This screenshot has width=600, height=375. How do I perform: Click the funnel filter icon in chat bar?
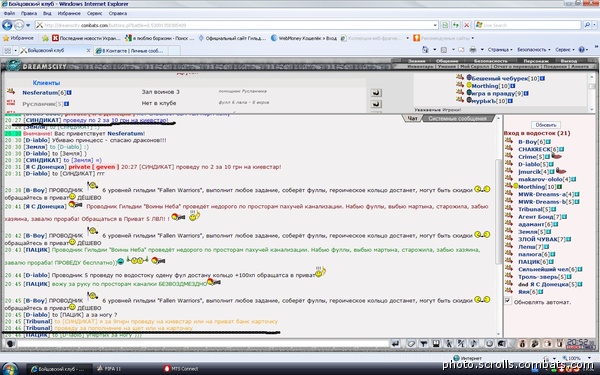(424, 344)
